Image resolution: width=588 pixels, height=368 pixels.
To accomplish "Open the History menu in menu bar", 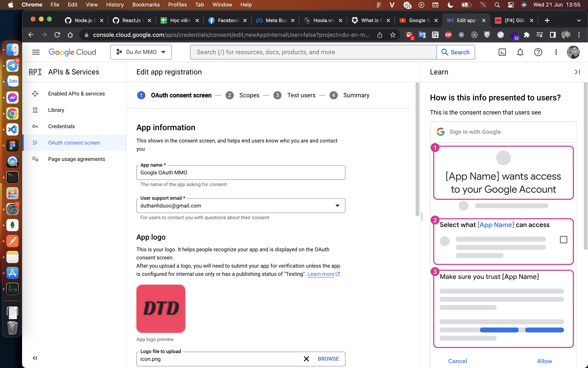I will 115,5.
